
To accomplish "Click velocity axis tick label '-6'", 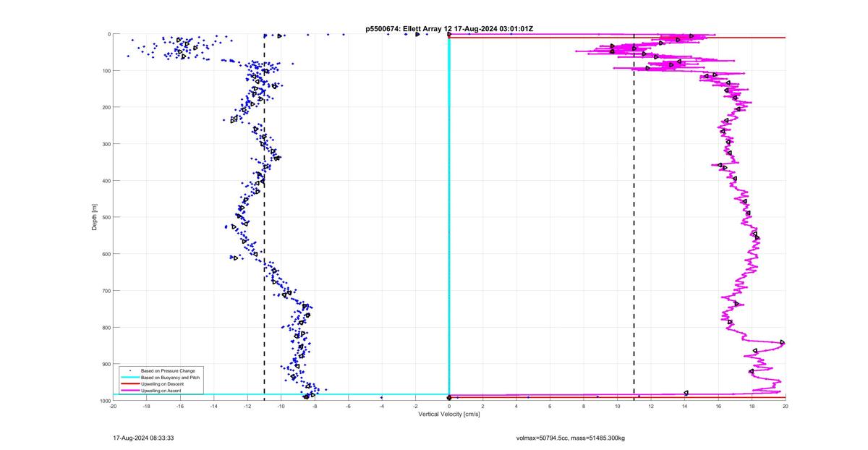I will click(x=348, y=407).
